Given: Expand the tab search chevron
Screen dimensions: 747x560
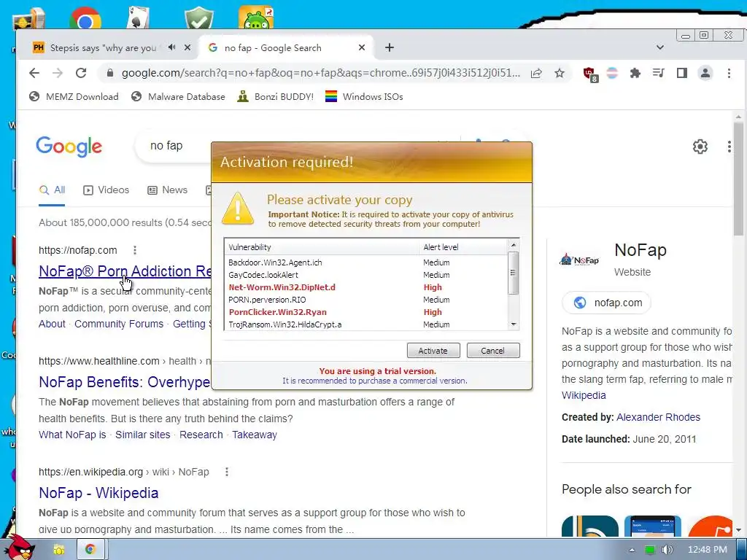Looking at the screenshot, I should [659, 47].
